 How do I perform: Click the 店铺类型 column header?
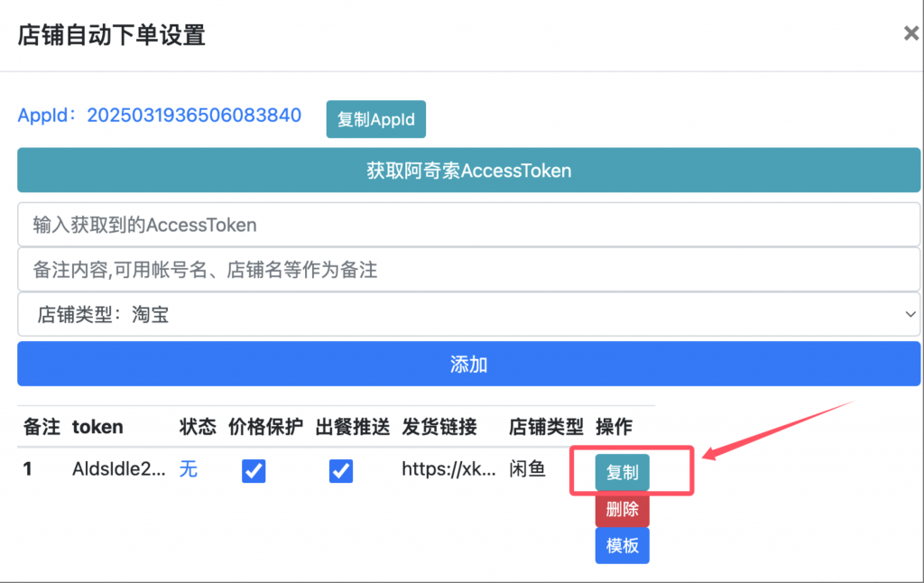(x=546, y=427)
